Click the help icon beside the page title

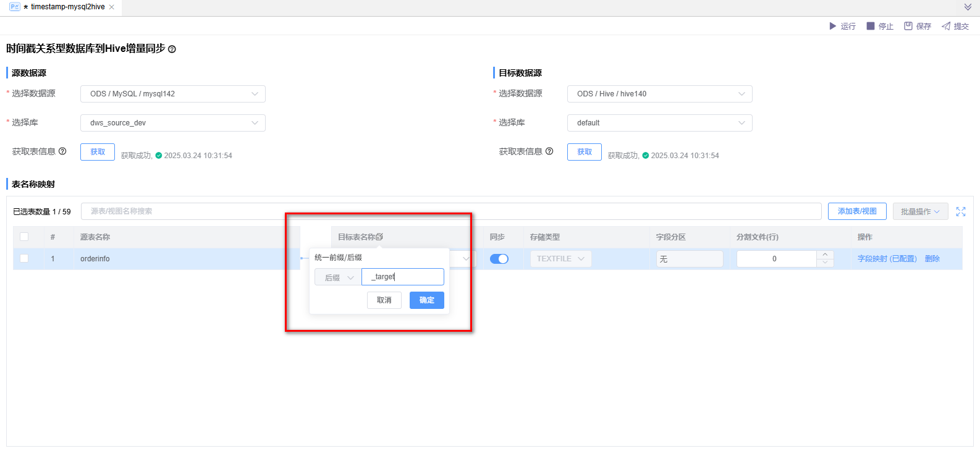(172, 49)
